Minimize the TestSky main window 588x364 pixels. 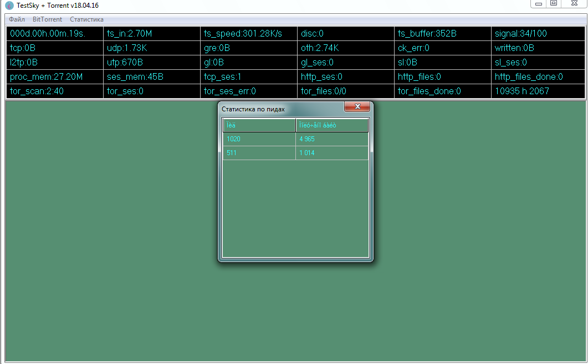[x=539, y=4]
